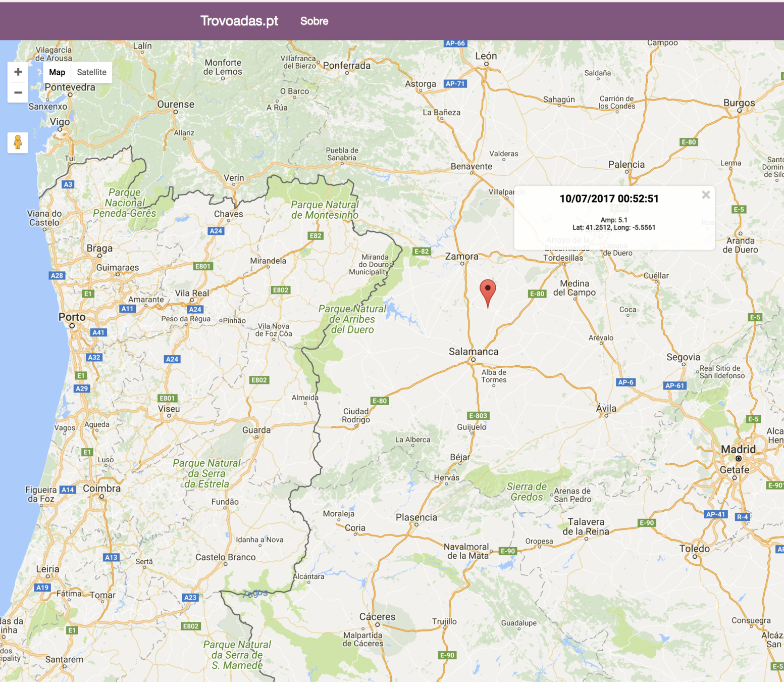Click the Toledo city label
The image size is (784, 682).
point(694,549)
